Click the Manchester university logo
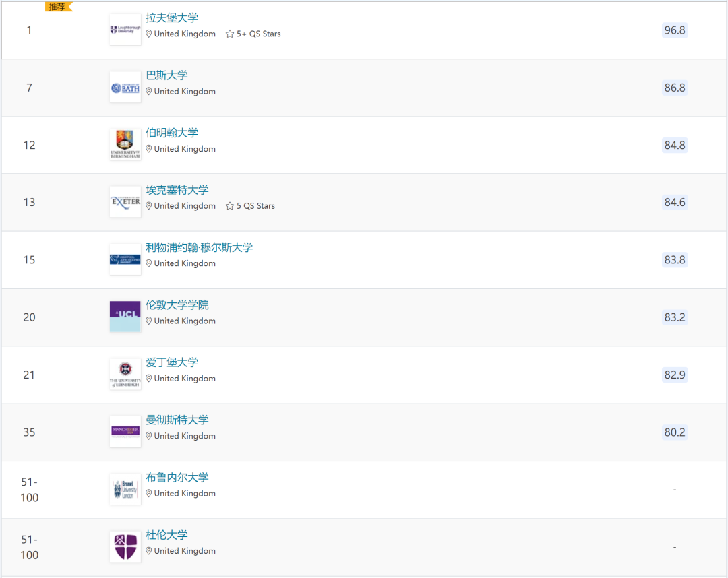This screenshot has height=578, width=728. 125,432
